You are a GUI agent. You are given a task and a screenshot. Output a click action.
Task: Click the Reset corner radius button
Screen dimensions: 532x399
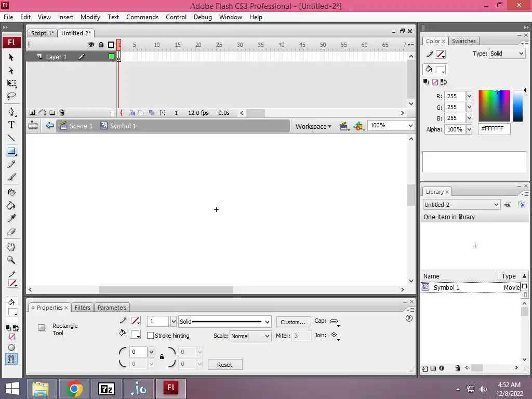pos(224,364)
